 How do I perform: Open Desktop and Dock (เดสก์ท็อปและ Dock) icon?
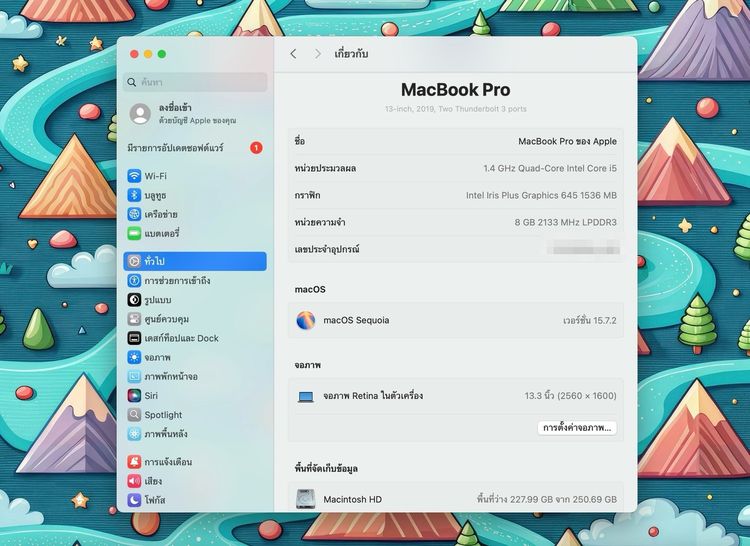click(134, 338)
